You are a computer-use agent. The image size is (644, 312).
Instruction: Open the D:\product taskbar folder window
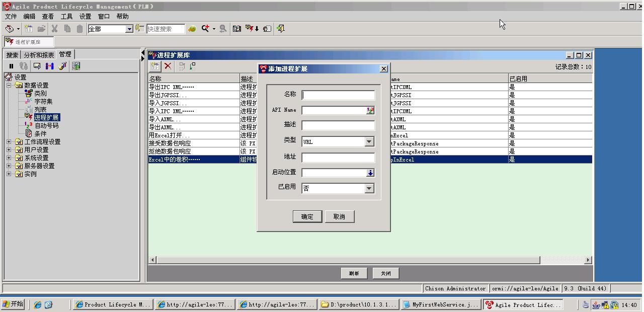click(x=358, y=304)
